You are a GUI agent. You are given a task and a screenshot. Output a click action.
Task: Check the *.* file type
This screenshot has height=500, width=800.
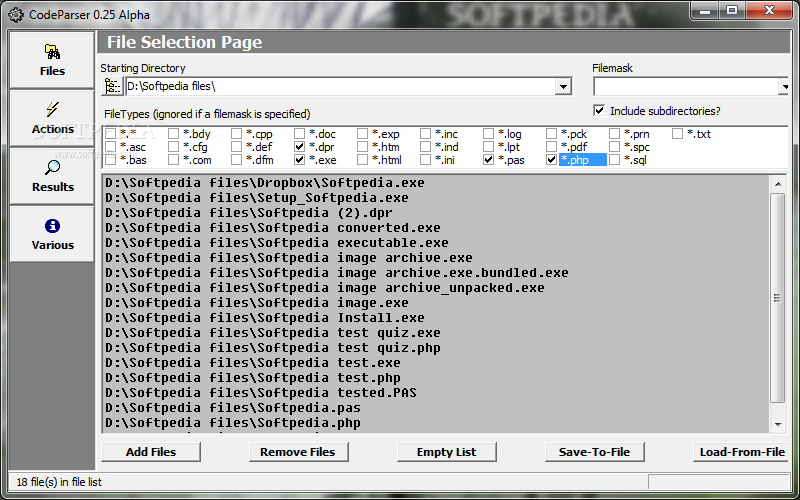click(x=110, y=134)
